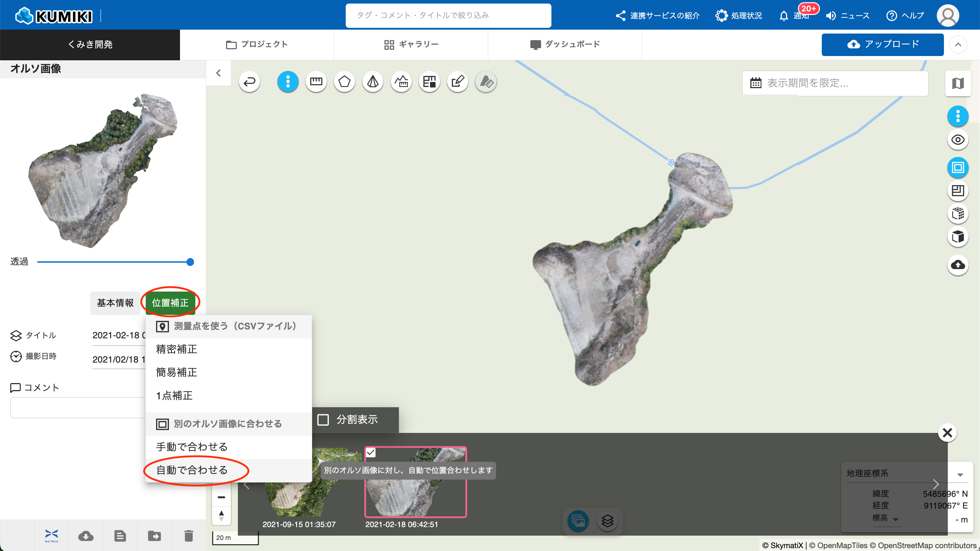Click the download cloud icon in bottom bar
980x551 pixels.
tap(86, 536)
